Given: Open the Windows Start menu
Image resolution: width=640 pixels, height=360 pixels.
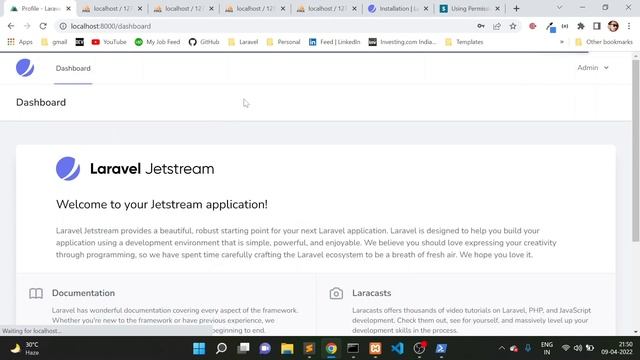Looking at the screenshot, I should coord(199,348).
